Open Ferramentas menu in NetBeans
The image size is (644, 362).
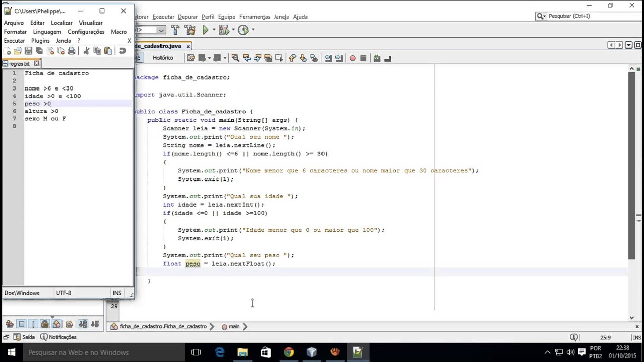pyautogui.click(x=255, y=17)
